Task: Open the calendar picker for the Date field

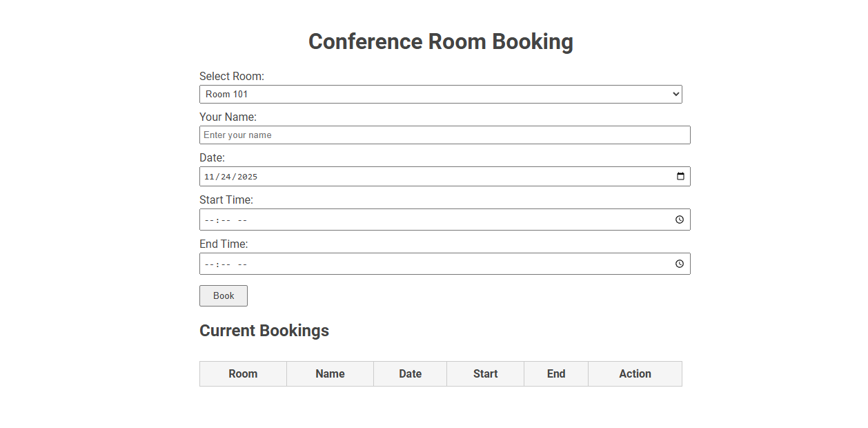Action: pyautogui.click(x=680, y=176)
